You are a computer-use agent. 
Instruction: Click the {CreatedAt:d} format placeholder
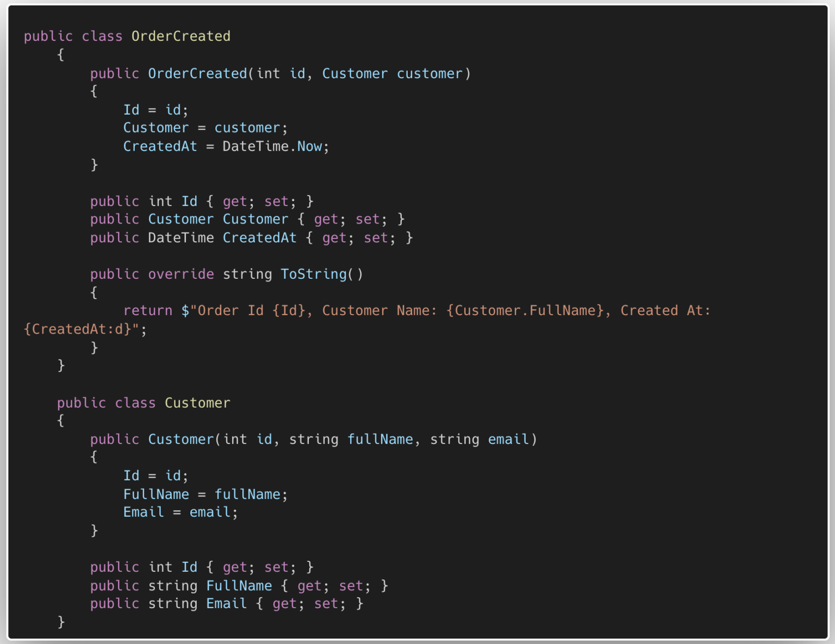tap(78, 329)
